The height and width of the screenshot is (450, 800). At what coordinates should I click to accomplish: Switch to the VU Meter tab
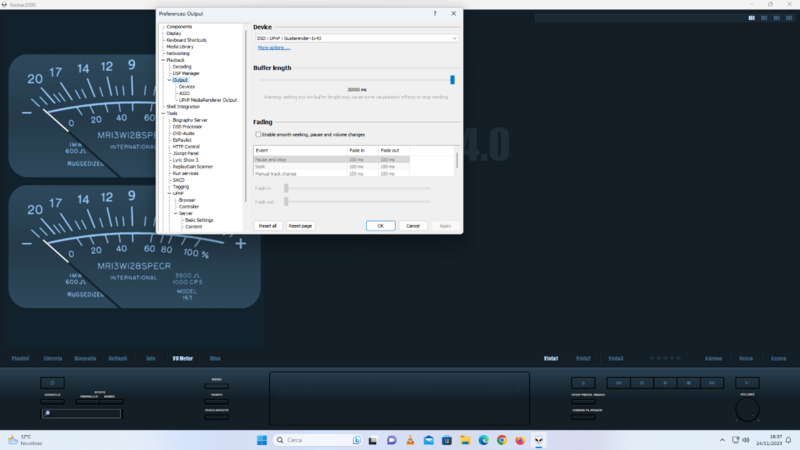pos(182,357)
